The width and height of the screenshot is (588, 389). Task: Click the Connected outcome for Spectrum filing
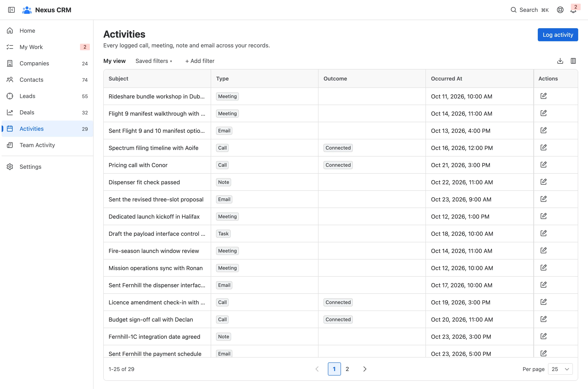coord(338,148)
